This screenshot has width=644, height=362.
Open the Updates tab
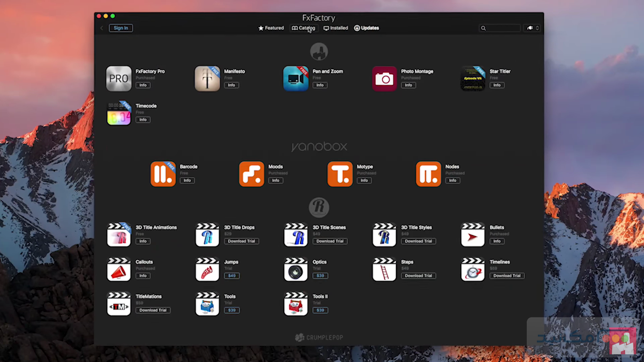[x=367, y=28]
